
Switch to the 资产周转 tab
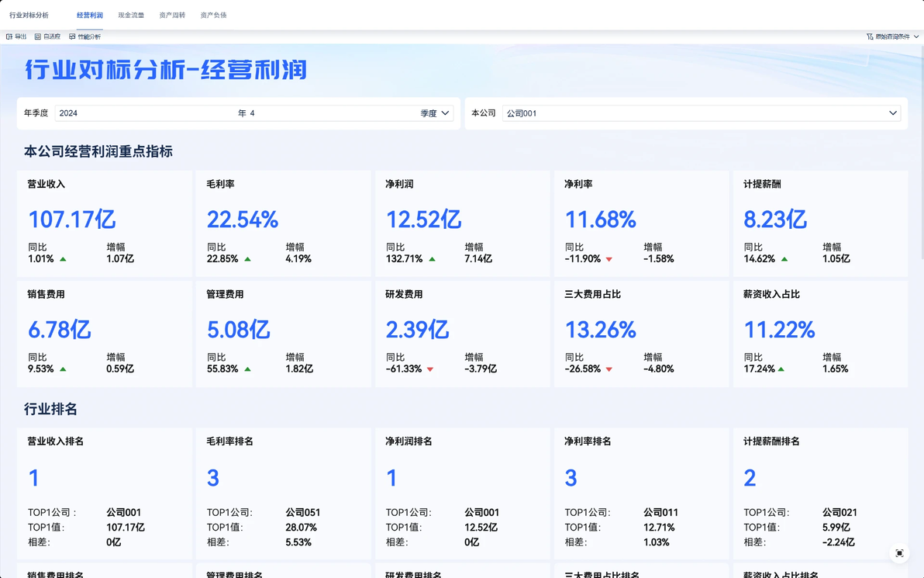(x=172, y=16)
